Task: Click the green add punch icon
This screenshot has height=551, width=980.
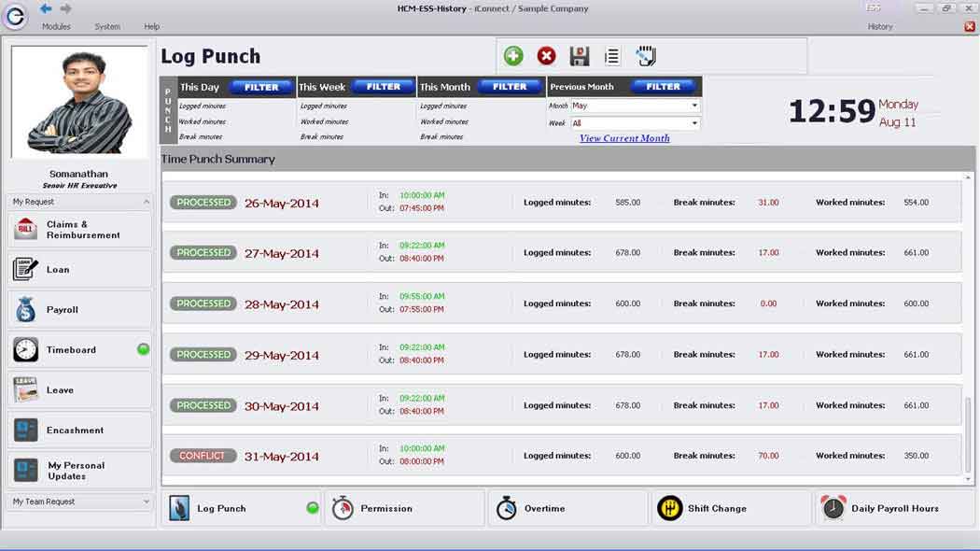Action: click(x=513, y=56)
